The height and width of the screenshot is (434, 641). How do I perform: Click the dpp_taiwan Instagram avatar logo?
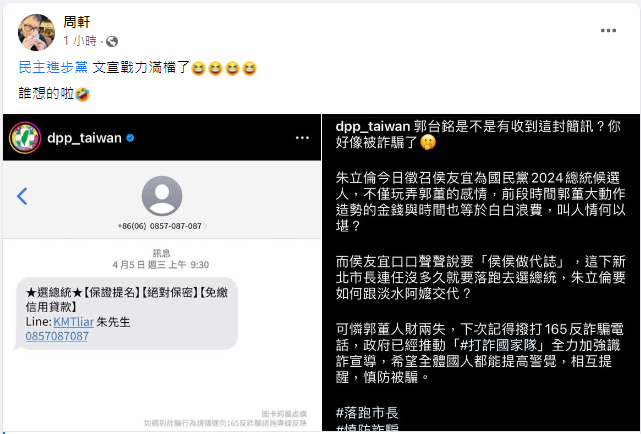[25, 138]
